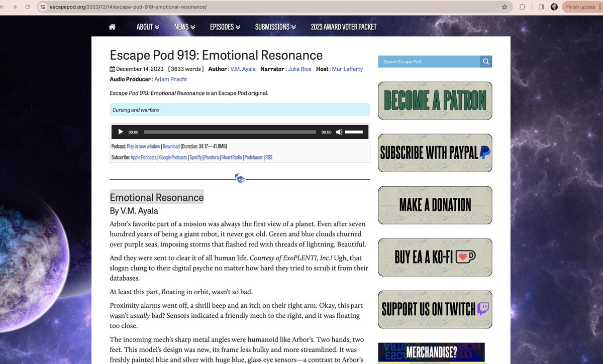The image size is (603, 364).
Task: Open audio producer Adam Pracht link
Action: [x=170, y=79]
